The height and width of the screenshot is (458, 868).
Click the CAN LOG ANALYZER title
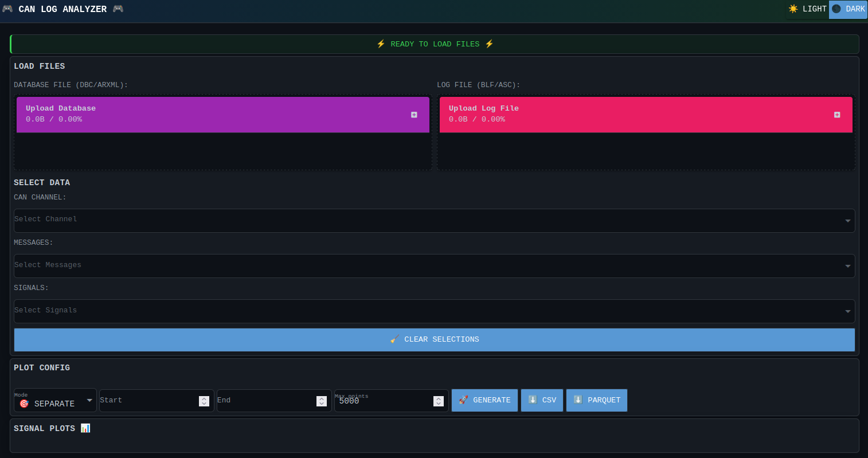point(62,9)
